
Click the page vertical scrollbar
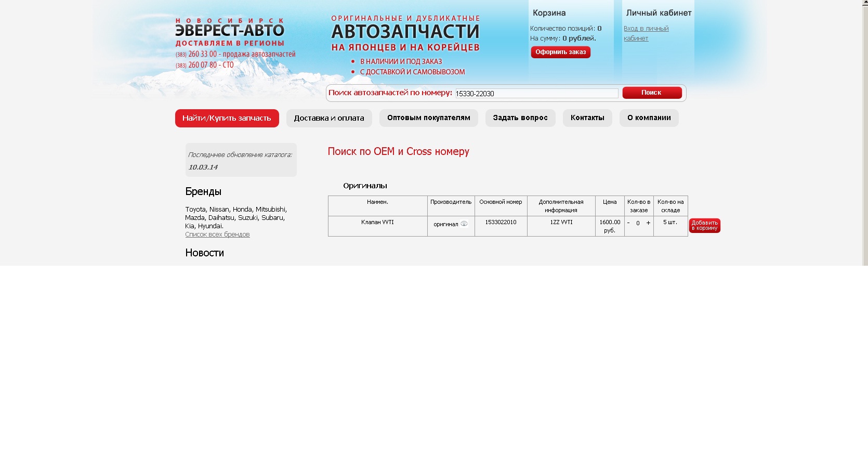point(865,133)
